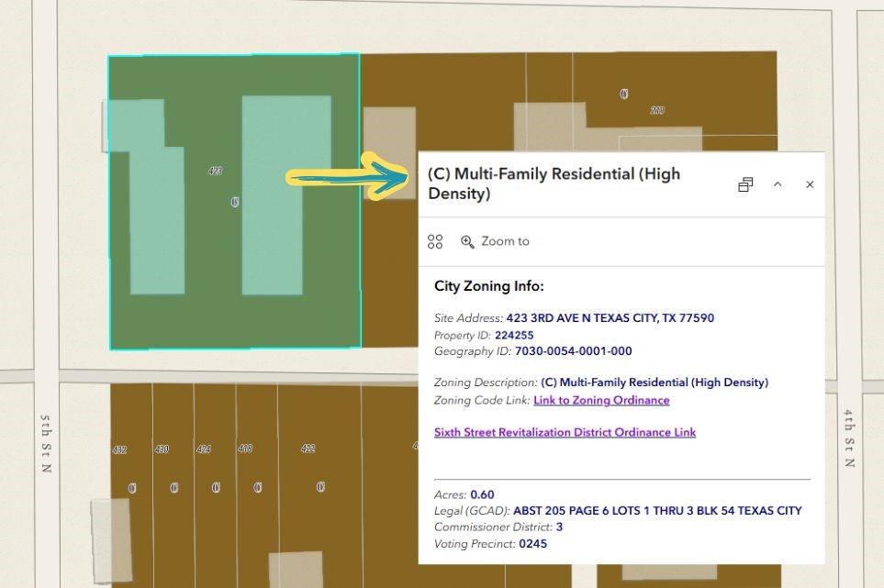
Task: Collapse the popup with the chevron
Action: tap(778, 184)
